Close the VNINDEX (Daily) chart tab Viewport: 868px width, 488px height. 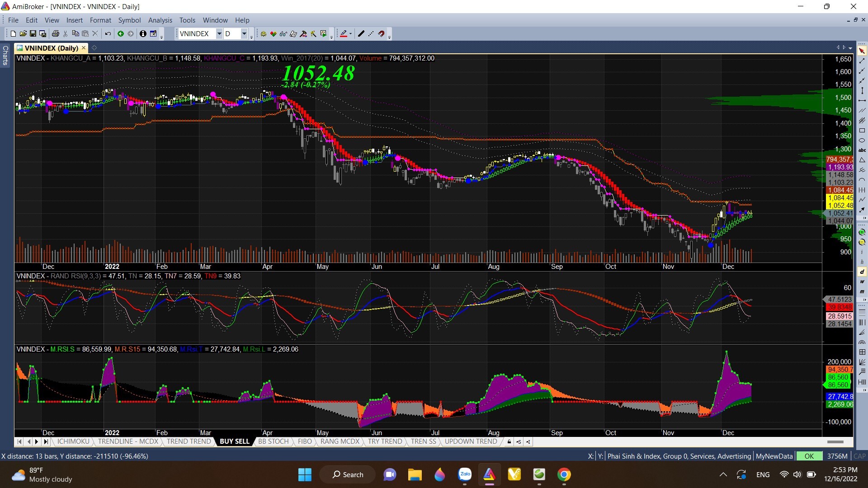click(84, 47)
